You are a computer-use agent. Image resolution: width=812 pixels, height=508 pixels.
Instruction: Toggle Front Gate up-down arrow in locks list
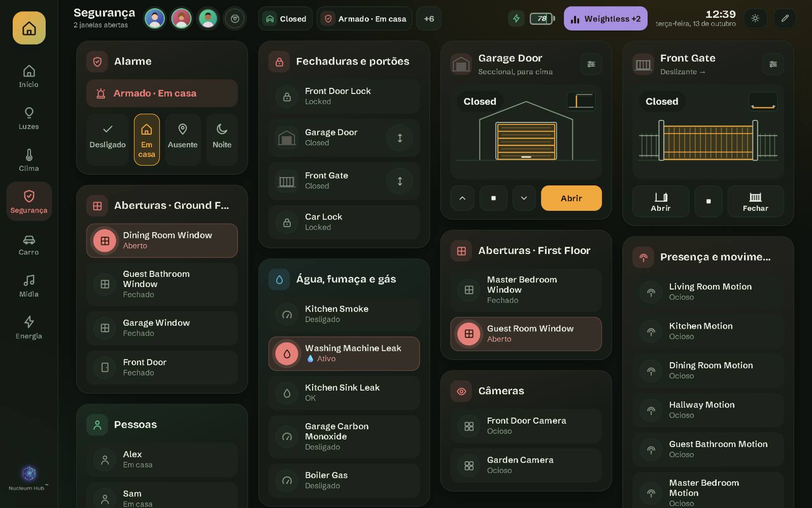coord(400,181)
